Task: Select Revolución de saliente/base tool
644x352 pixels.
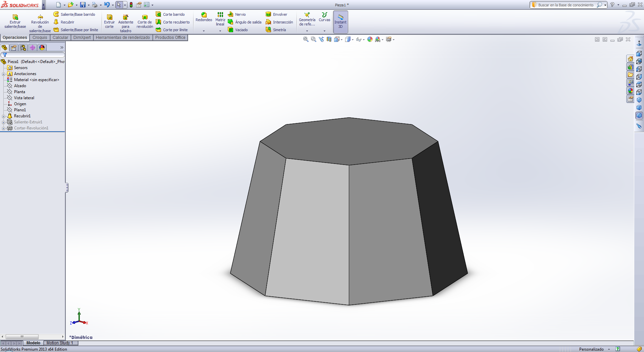Action: click(40, 23)
